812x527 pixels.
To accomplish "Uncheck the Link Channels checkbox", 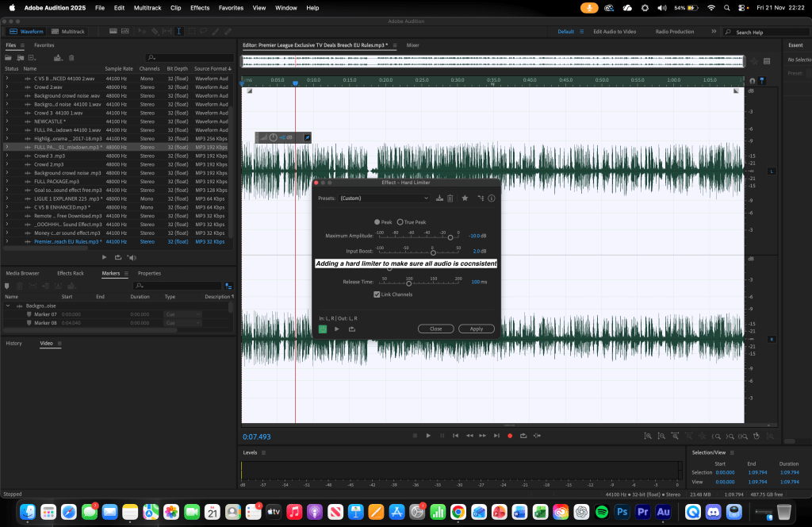I will click(x=377, y=294).
